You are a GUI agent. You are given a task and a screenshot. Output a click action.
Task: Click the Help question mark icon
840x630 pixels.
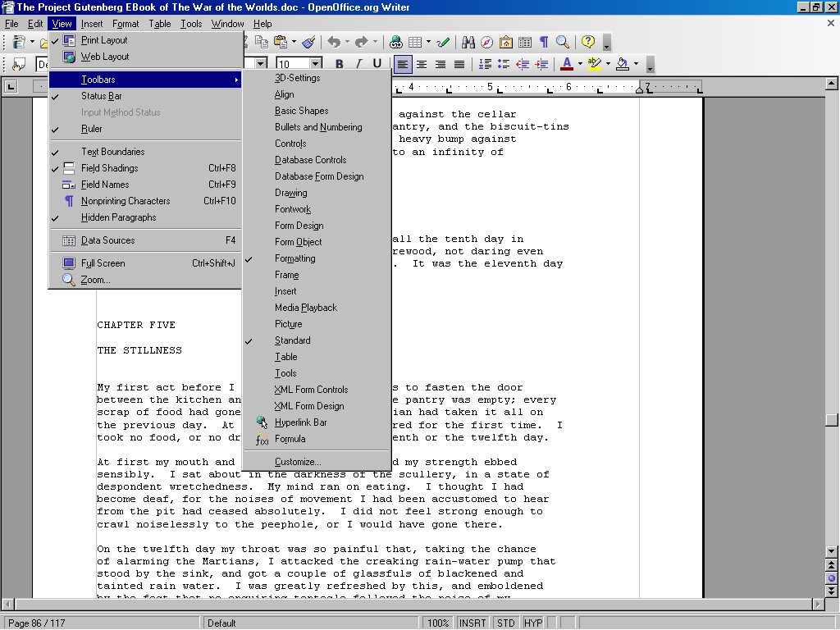tap(588, 42)
